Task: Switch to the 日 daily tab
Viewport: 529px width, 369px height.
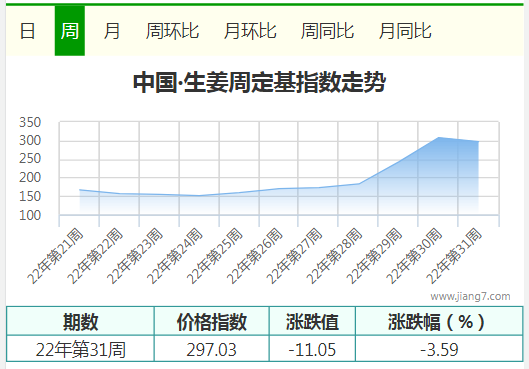Action: pyautogui.click(x=27, y=31)
